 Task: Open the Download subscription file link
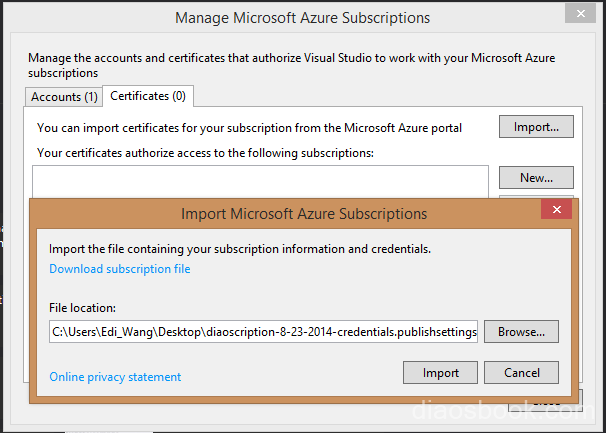119,269
